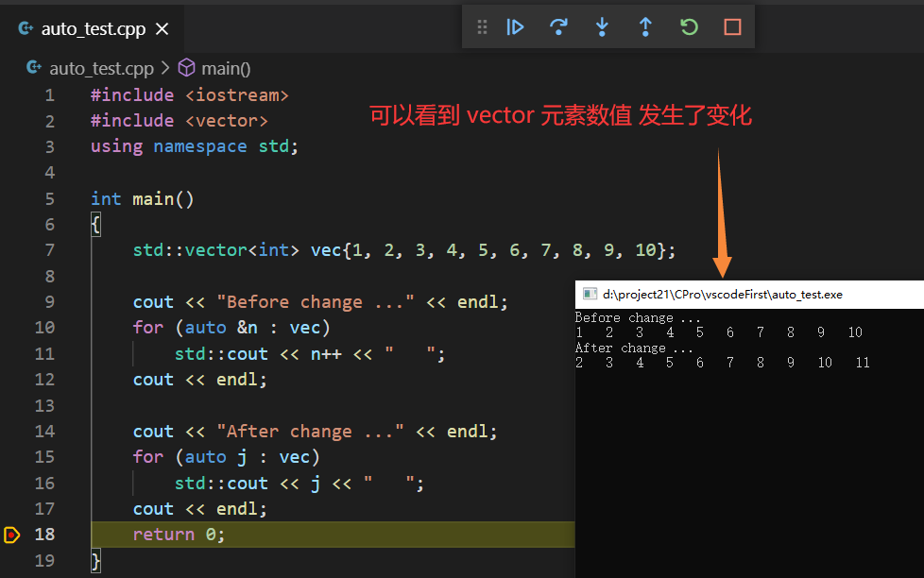Click the debug Step Into arrow
The height and width of the screenshot is (578, 924).
pos(602,27)
